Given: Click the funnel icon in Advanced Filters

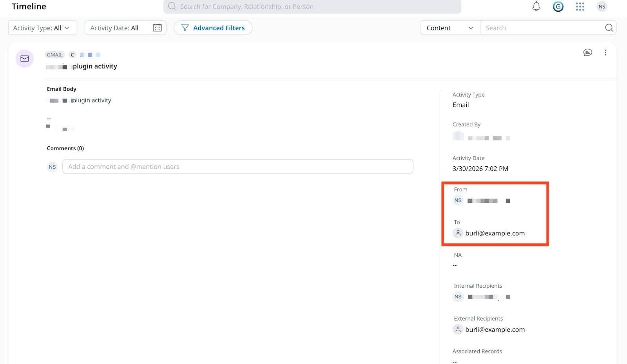Looking at the screenshot, I should pos(185,28).
